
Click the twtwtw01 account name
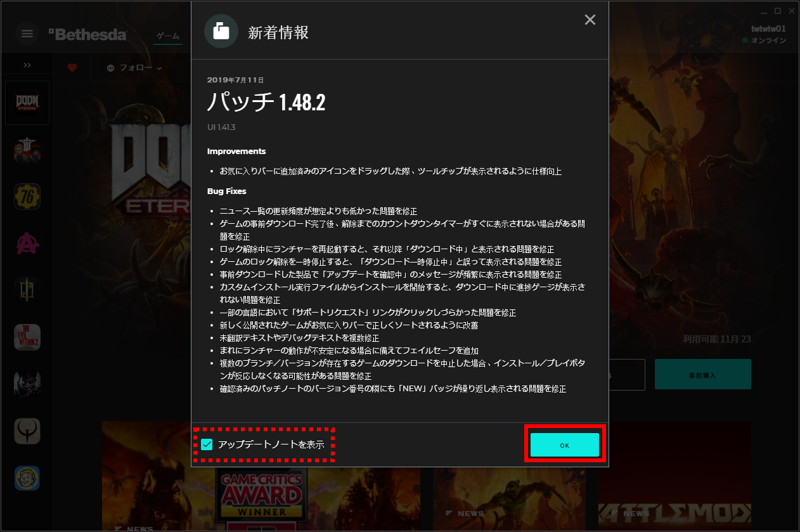(x=768, y=29)
